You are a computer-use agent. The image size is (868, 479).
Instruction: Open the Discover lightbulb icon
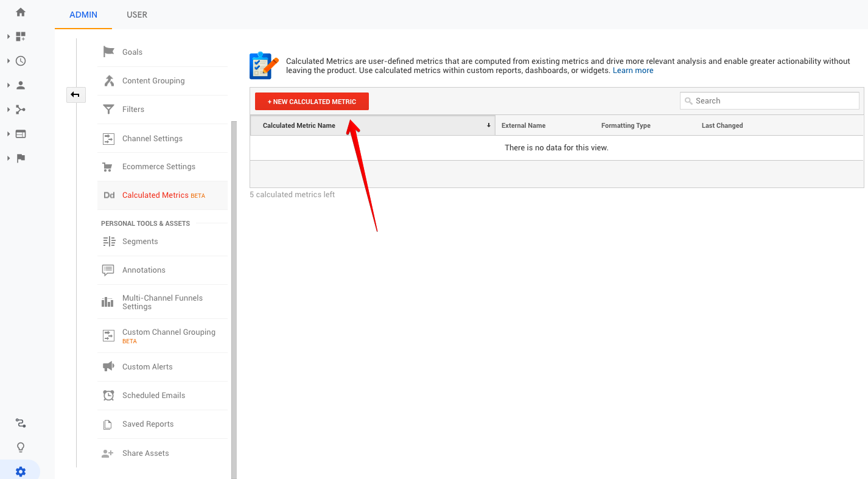21,447
